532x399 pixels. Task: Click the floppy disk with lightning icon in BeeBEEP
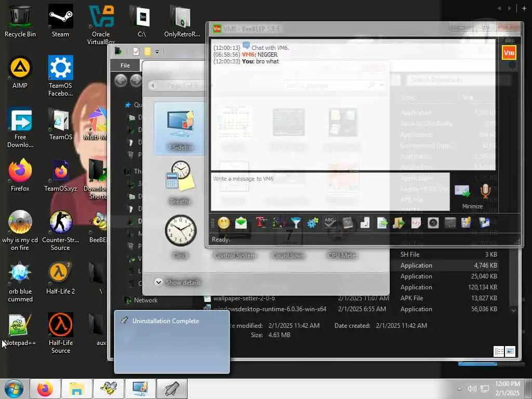pyautogui.click(x=466, y=223)
